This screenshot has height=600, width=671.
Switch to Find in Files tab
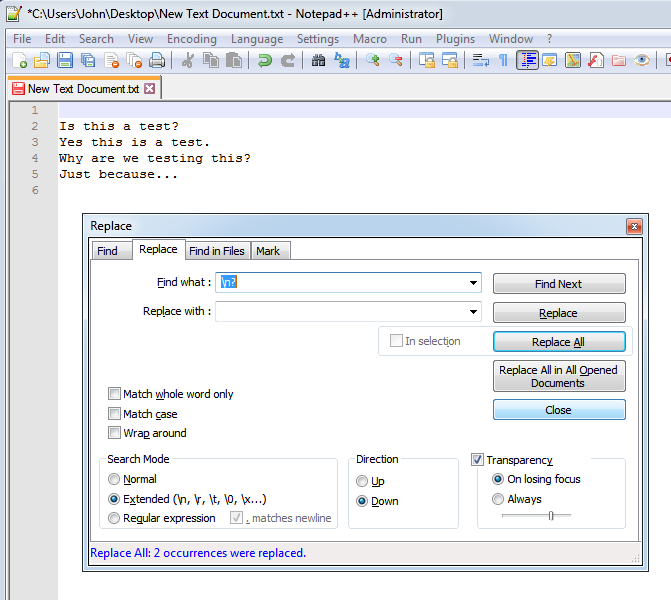point(217,251)
